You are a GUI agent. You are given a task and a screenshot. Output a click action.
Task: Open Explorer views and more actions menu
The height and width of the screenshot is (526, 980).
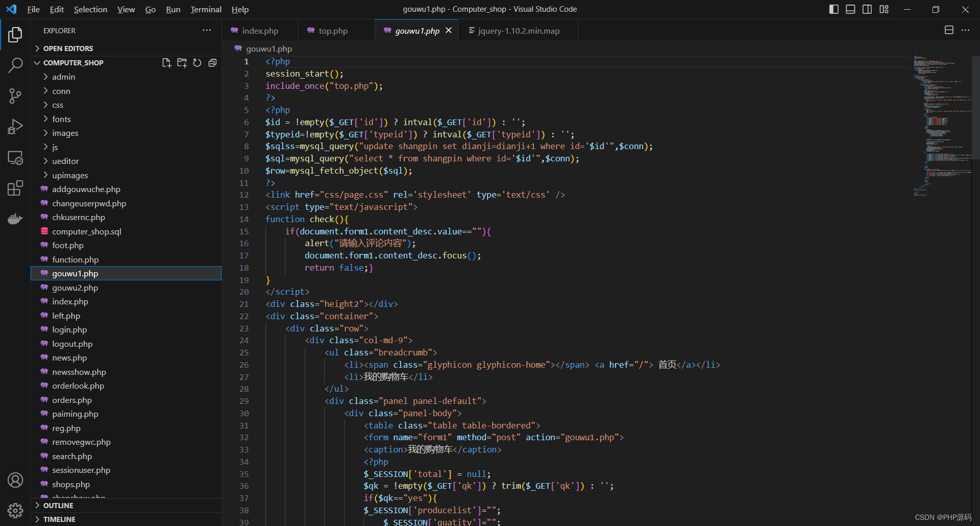[207, 31]
